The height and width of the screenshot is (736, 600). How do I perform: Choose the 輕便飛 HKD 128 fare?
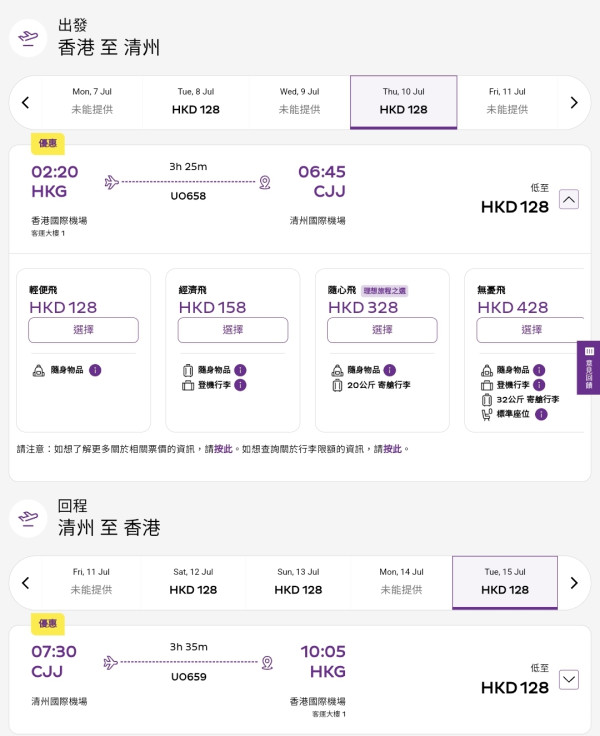[84, 330]
